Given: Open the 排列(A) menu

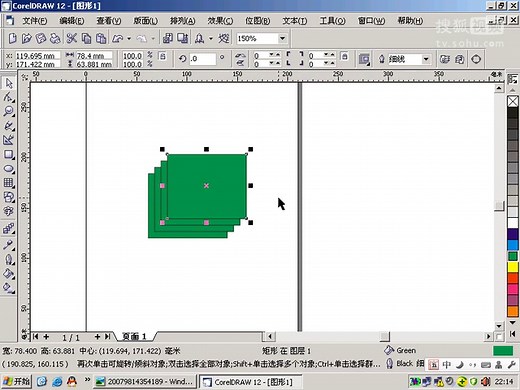Looking at the screenshot, I should (182, 21).
